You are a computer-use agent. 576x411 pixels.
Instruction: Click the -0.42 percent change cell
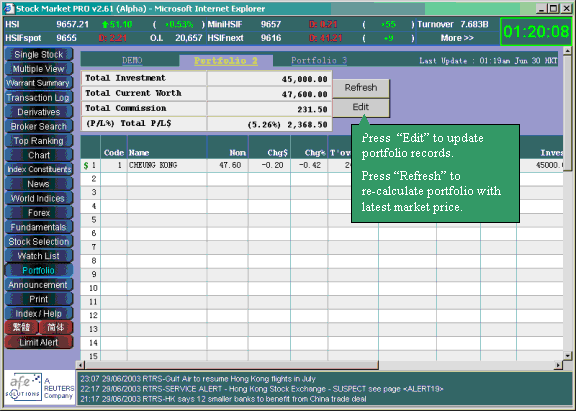click(x=310, y=165)
